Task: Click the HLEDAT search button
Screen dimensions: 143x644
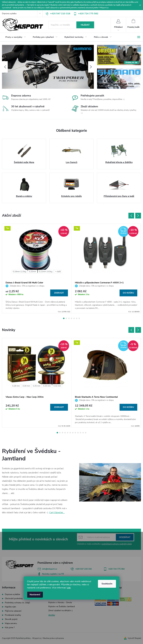Action: click(x=85, y=25)
